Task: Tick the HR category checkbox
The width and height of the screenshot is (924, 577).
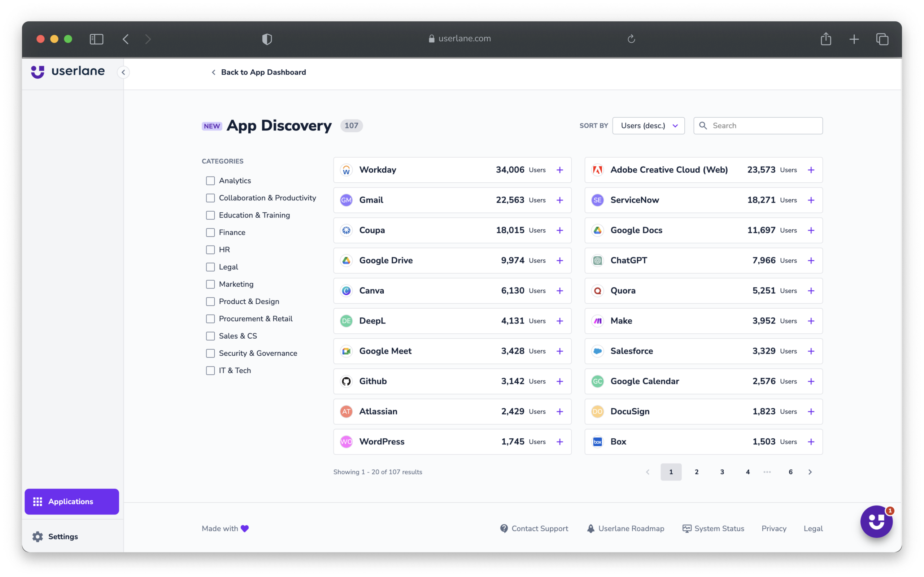Action: pyautogui.click(x=210, y=250)
